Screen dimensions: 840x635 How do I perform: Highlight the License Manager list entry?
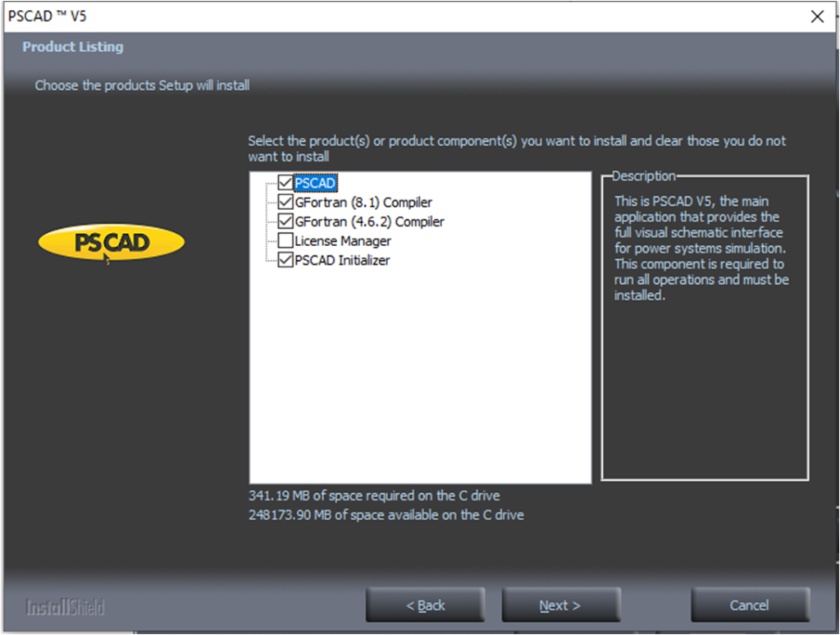(343, 241)
